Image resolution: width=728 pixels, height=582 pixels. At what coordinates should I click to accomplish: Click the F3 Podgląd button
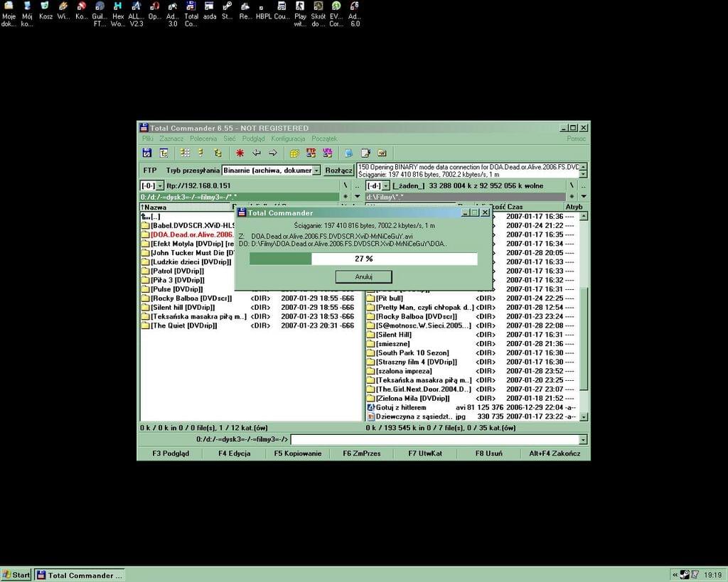[171, 453]
